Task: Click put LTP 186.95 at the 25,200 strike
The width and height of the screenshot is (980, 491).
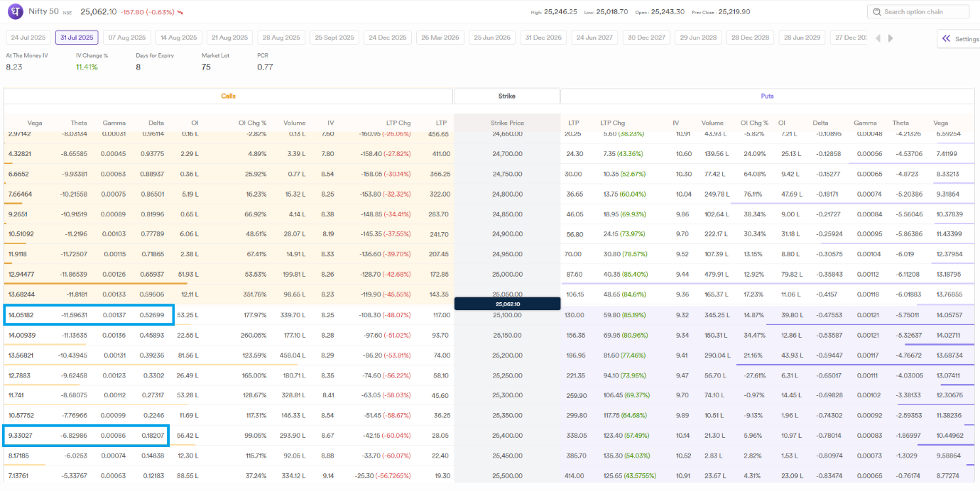Action: click(575, 355)
